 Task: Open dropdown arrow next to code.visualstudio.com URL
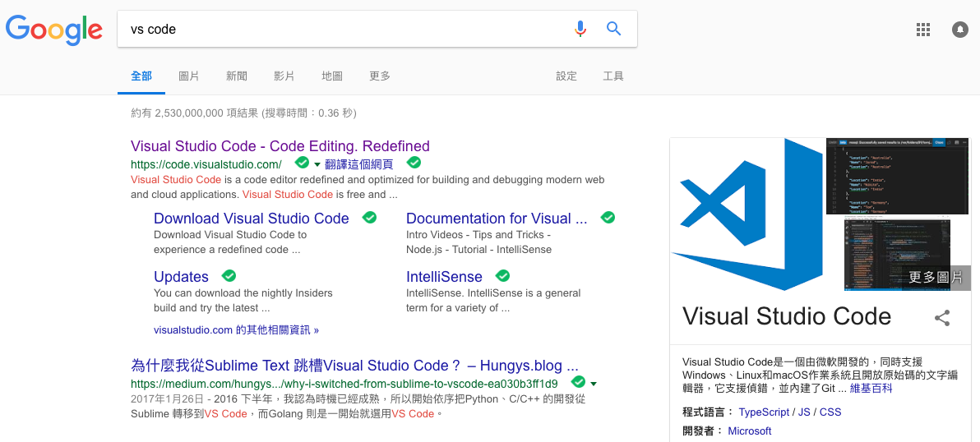317,165
